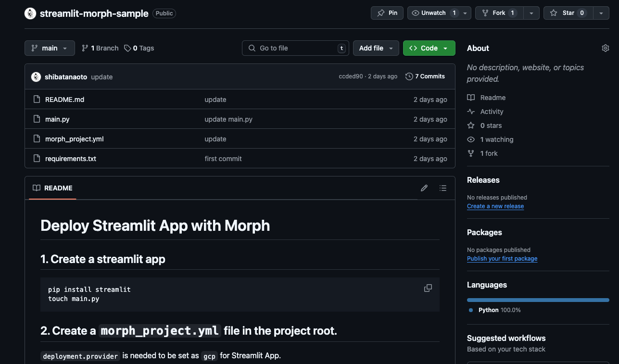View the 1 Branch link
Image resolution: width=619 pixels, height=364 pixels.
[x=100, y=48]
